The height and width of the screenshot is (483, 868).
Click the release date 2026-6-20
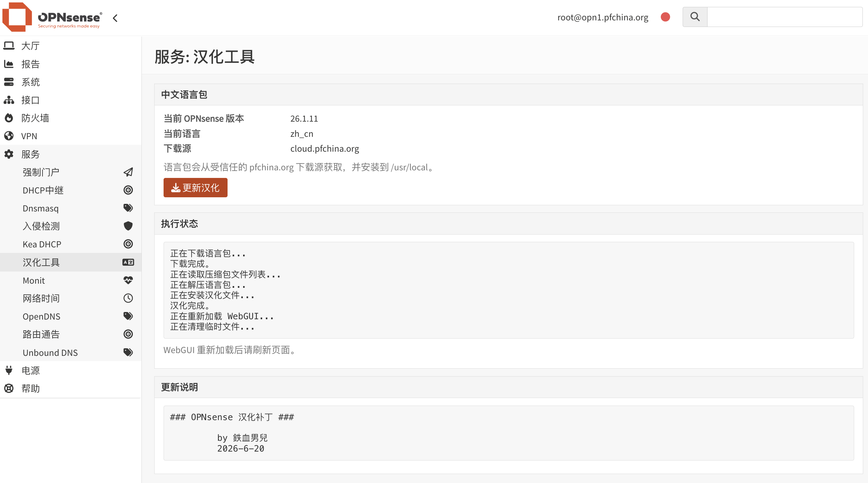click(241, 448)
